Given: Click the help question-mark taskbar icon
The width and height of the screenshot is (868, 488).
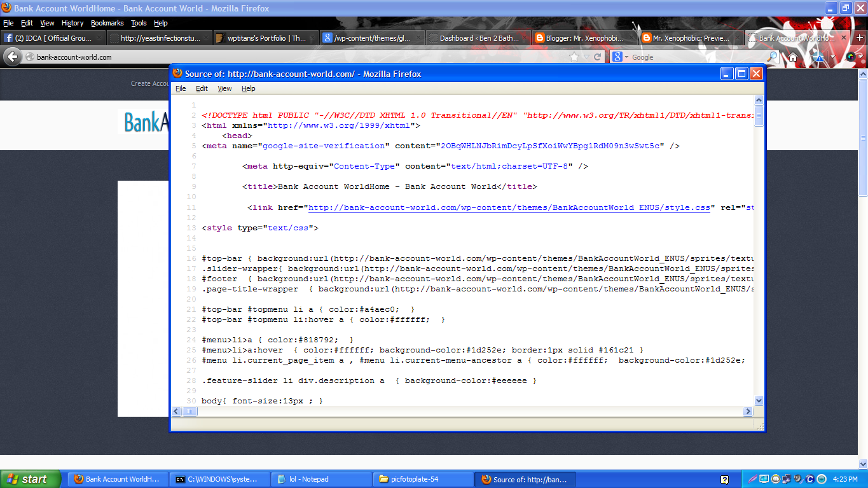Looking at the screenshot, I should pyautogui.click(x=724, y=480).
